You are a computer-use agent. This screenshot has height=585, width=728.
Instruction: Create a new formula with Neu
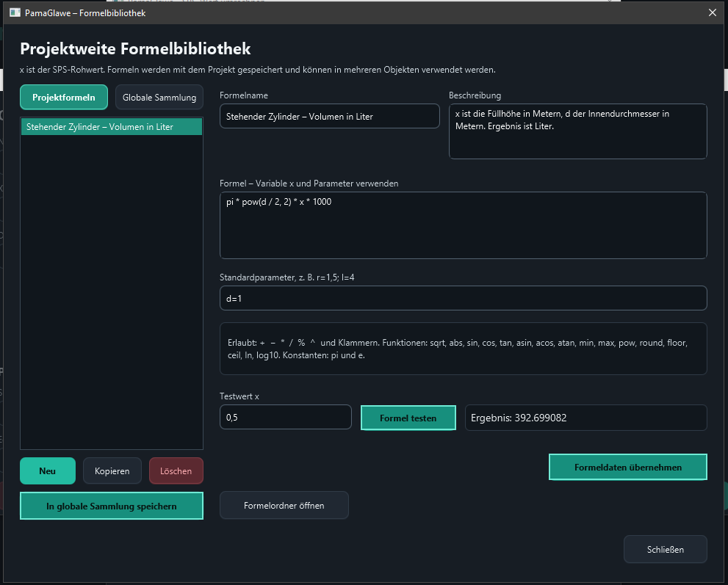47,471
